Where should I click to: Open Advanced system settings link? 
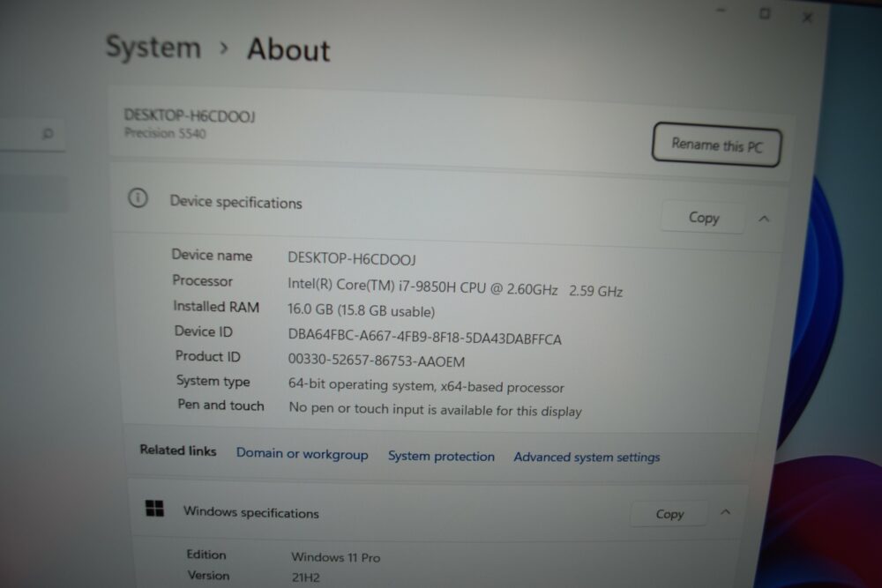pyautogui.click(x=587, y=457)
